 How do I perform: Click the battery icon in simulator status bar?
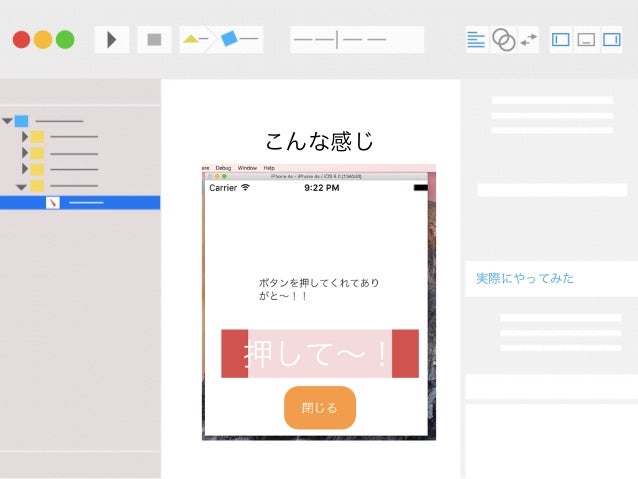point(420,188)
